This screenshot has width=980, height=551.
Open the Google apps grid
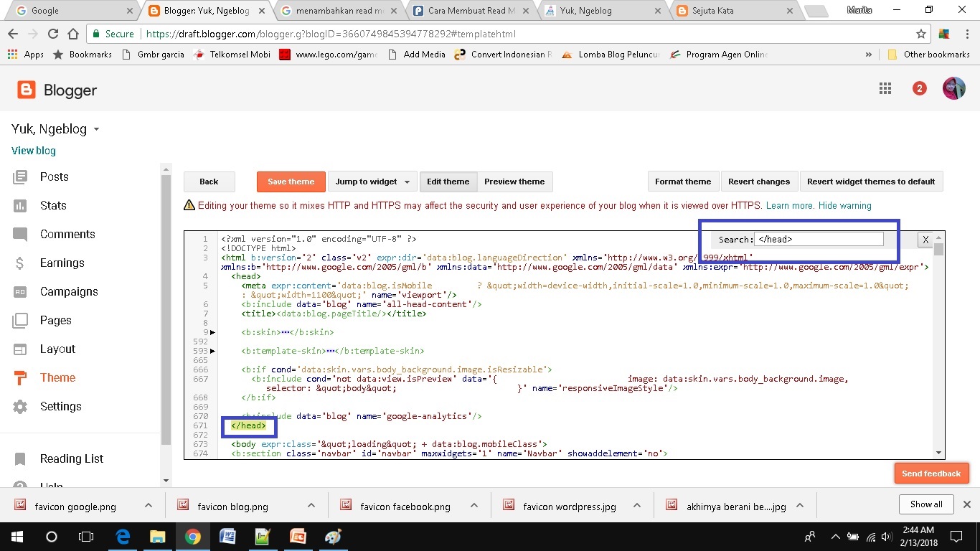pyautogui.click(x=885, y=88)
